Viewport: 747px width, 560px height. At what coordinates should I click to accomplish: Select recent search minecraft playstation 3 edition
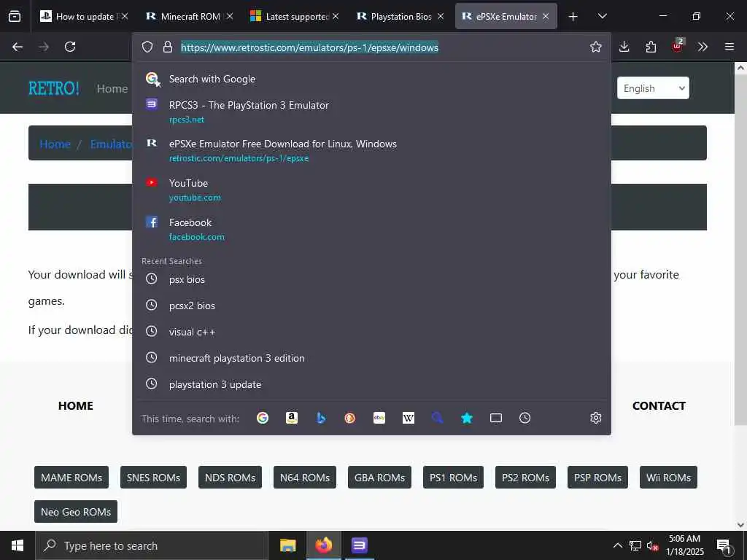point(371,358)
